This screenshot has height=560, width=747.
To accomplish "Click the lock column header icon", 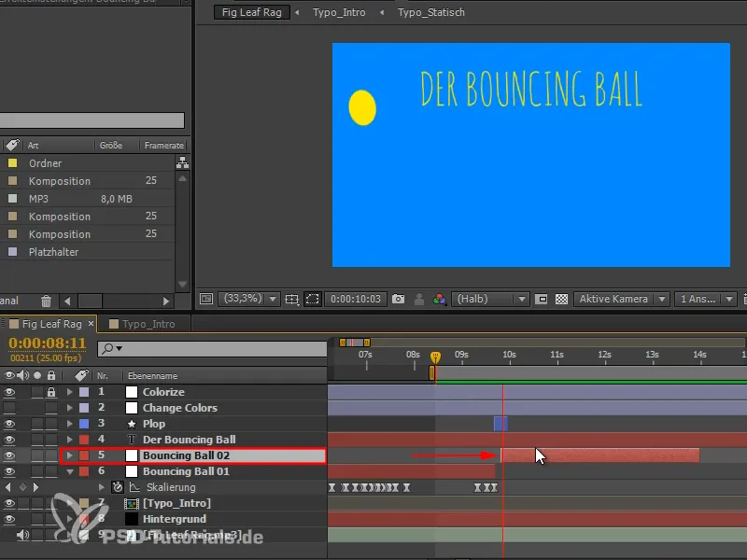I will pos(51,375).
